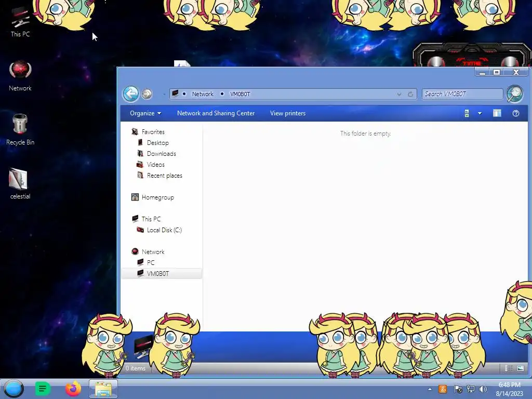Image resolution: width=532 pixels, height=399 pixels.
Task: Select Desktop under Favorites
Action: (x=158, y=142)
